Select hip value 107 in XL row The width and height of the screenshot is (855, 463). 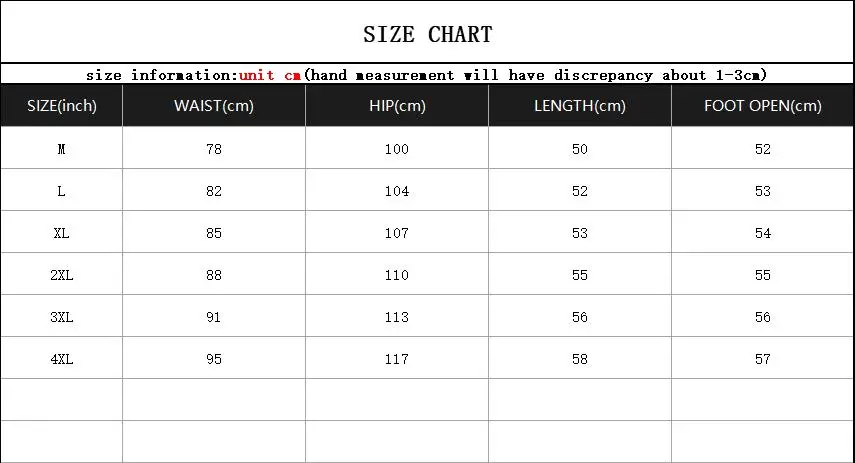pyautogui.click(x=397, y=233)
